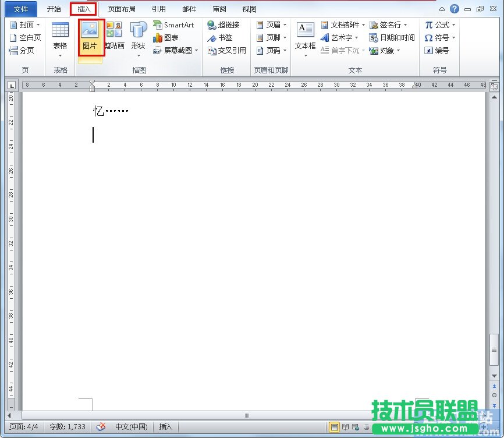Toggle Web Layout view in status bar
The width and height of the screenshot is (504, 438).
(x=356, y=427)
